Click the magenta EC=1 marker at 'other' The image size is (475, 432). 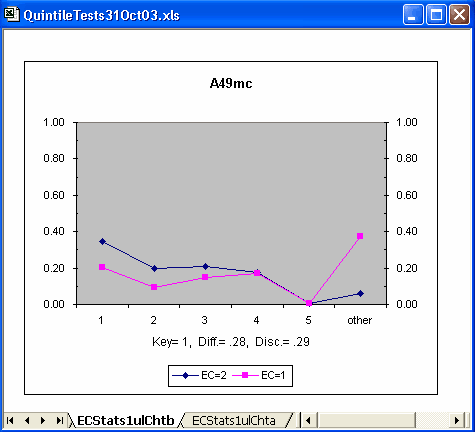(360, 236)
